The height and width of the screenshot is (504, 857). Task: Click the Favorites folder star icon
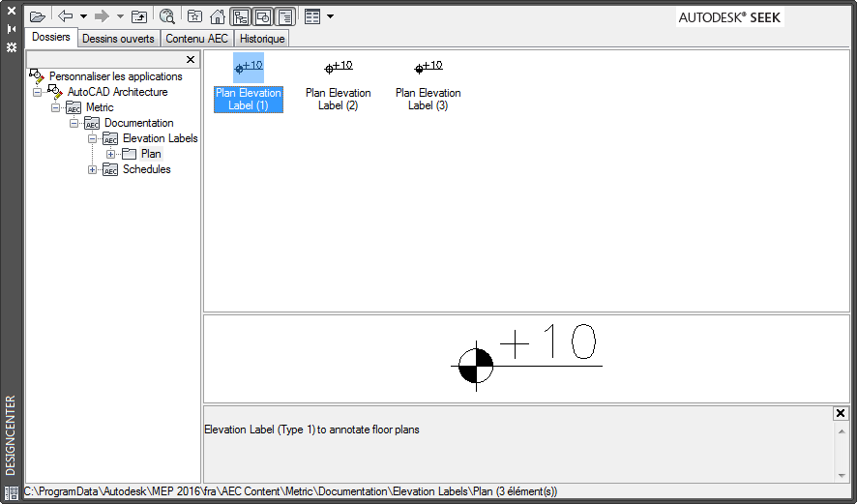[194, 16]
